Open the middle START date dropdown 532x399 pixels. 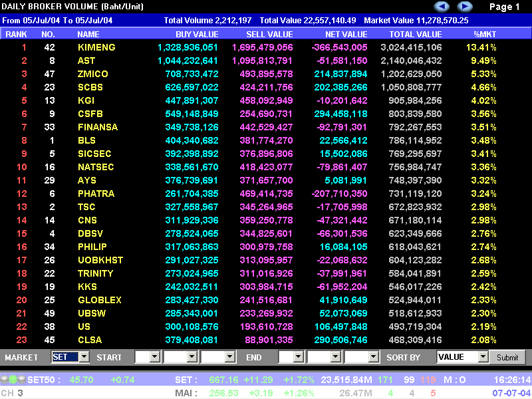pos(180,357)
